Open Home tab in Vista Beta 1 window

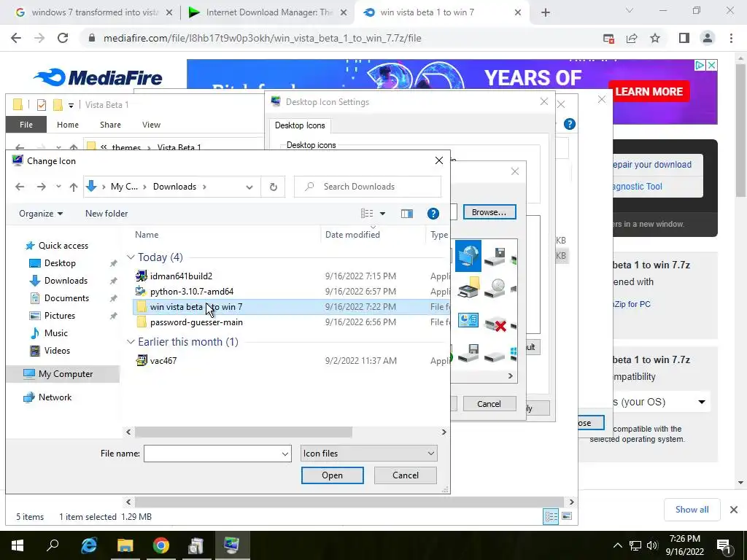(68, 125)
